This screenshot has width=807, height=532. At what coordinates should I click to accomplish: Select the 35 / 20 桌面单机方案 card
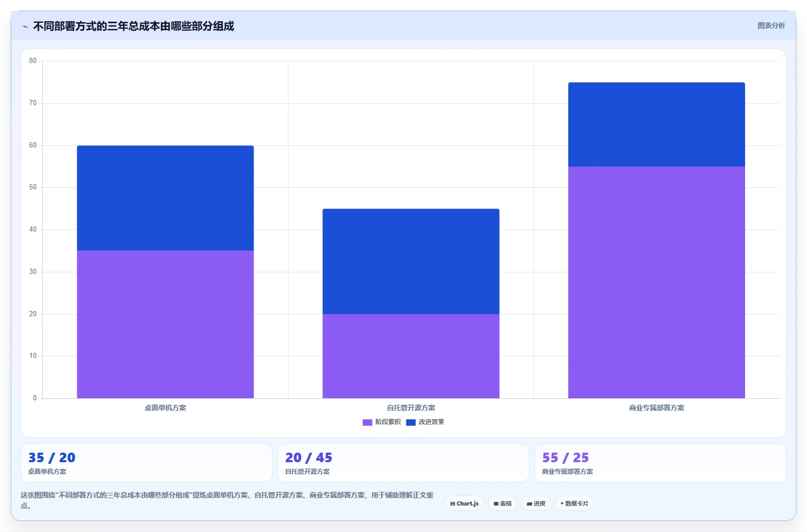(x=147, y=463)
